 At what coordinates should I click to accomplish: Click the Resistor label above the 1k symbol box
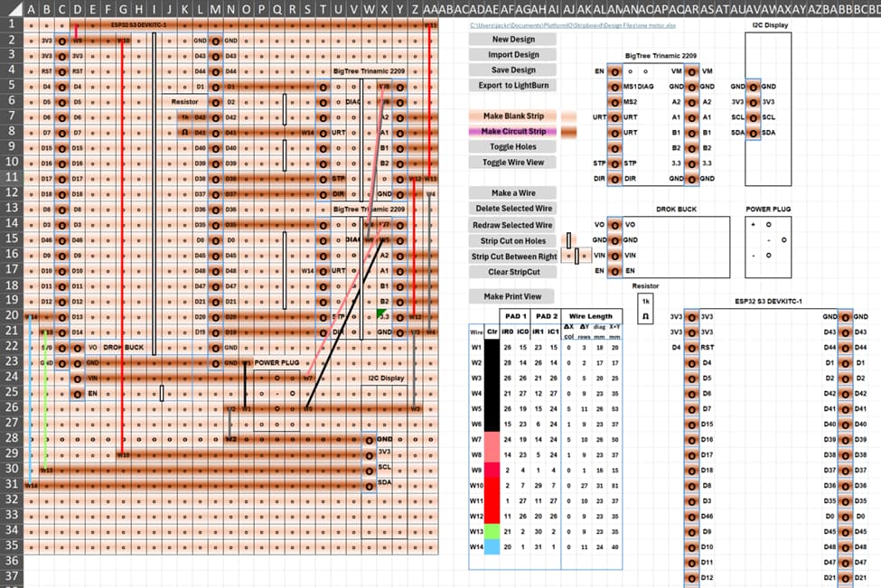tap(645, 286)
